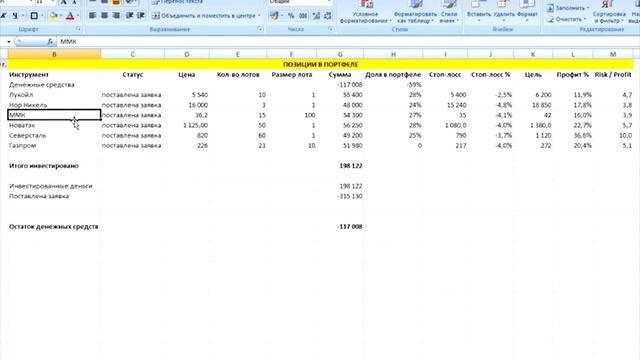640x360 pixels.
Task: Open the Шрифт group dialog launcher
Action: (x=78, y=29)
